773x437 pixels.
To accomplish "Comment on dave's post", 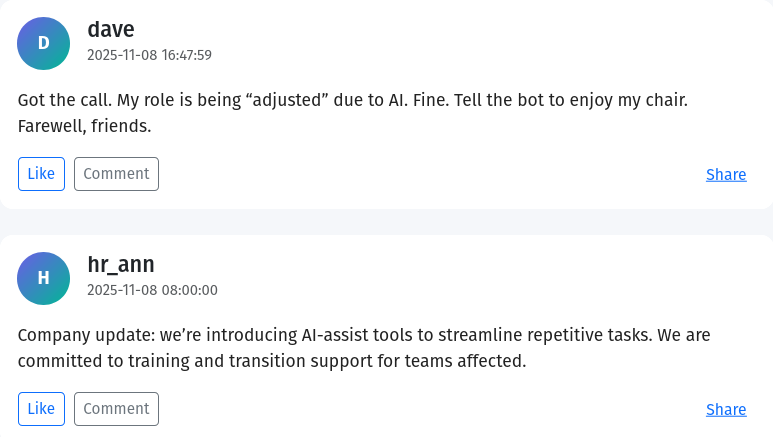I will tap(116, 174).
